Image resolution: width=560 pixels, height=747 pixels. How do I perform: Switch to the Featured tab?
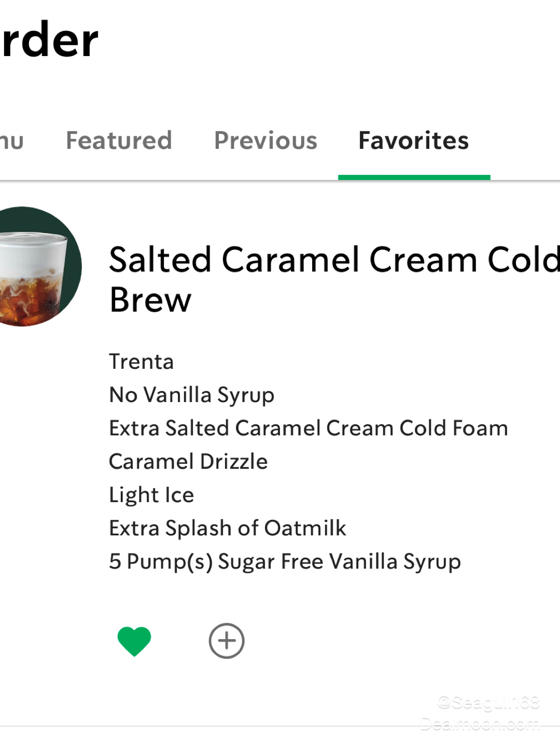[119, 141]
